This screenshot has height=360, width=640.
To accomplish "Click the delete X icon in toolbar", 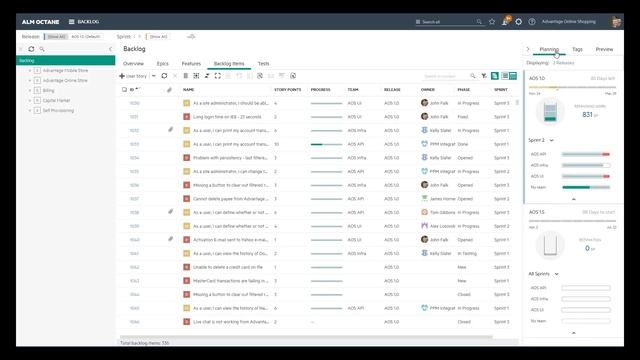I will [x=175, y=76].
